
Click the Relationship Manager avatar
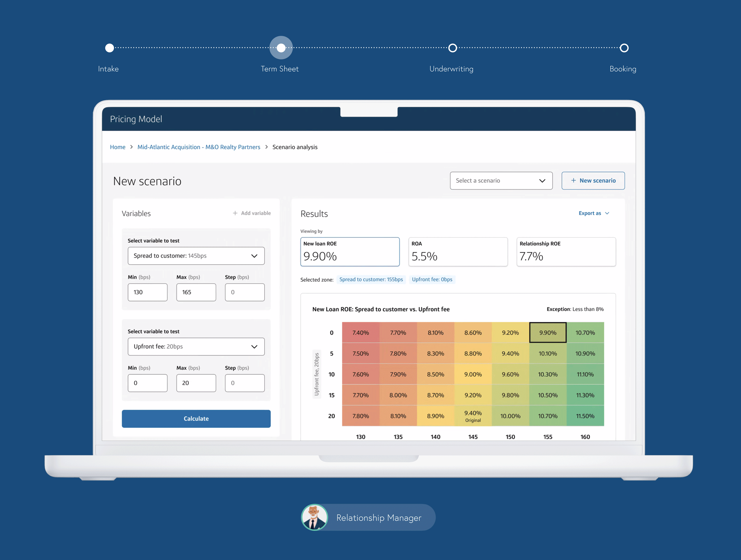pos(314,517)
